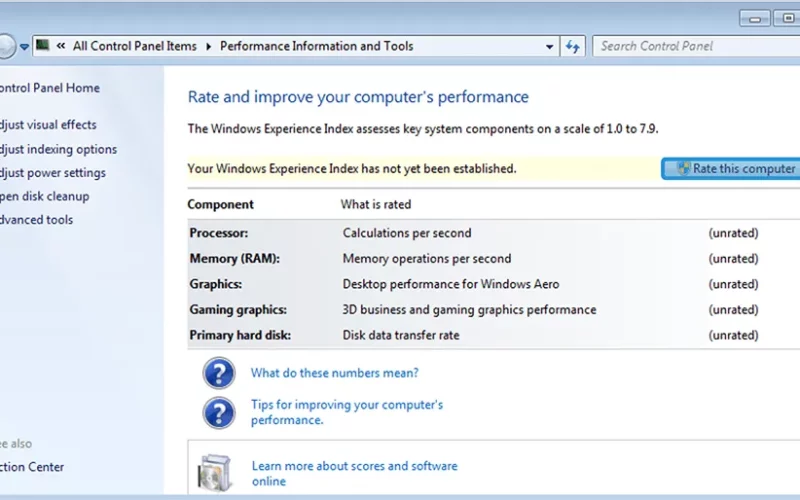Minimize the Control Panel window
800x500 pixels.
pyautogui.click(x=755, y=19)
